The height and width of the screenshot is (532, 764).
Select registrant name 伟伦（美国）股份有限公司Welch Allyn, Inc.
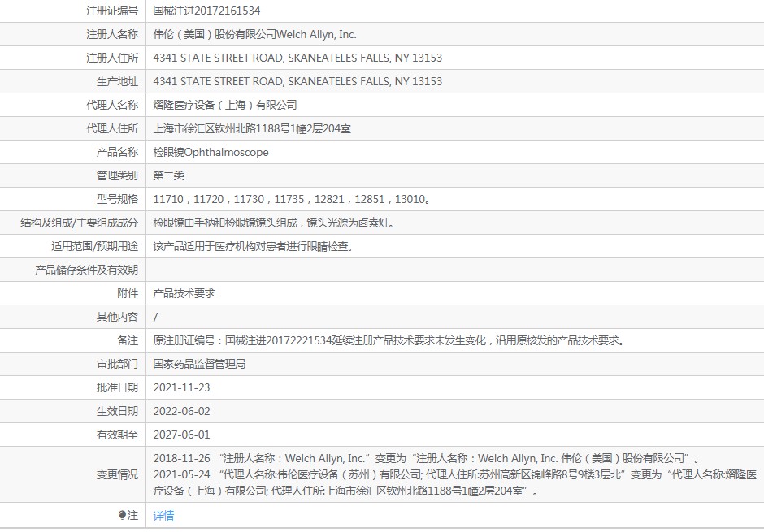(255, 34)
